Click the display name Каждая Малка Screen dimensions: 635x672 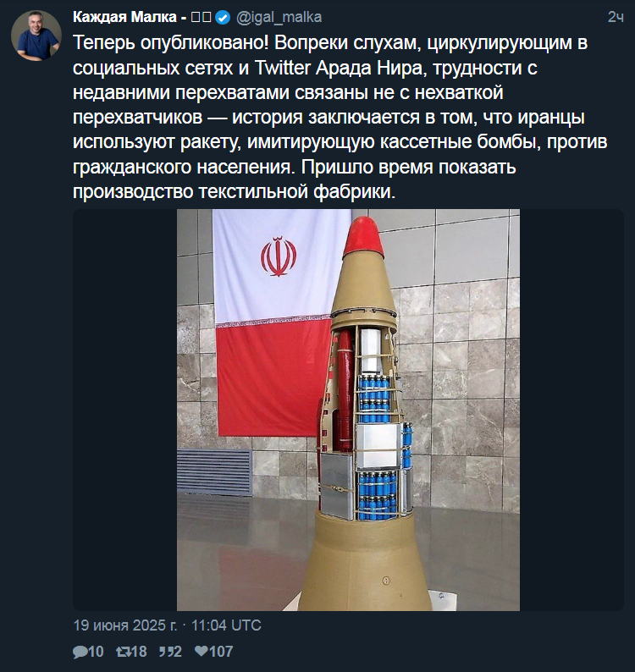pyautogui.click(x=124, y=17)
